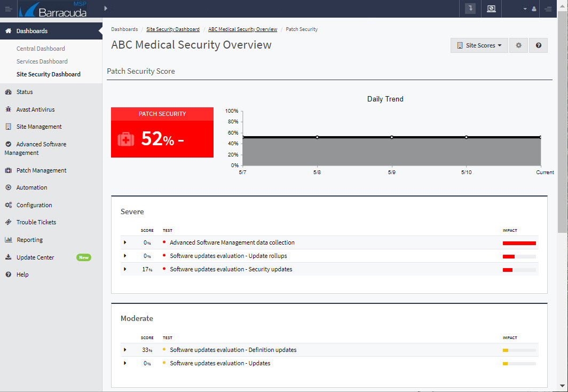Click 'Advanced Software Management data collection' test name
The height and width of the screenshot is (392, 568).
point(232,242)
